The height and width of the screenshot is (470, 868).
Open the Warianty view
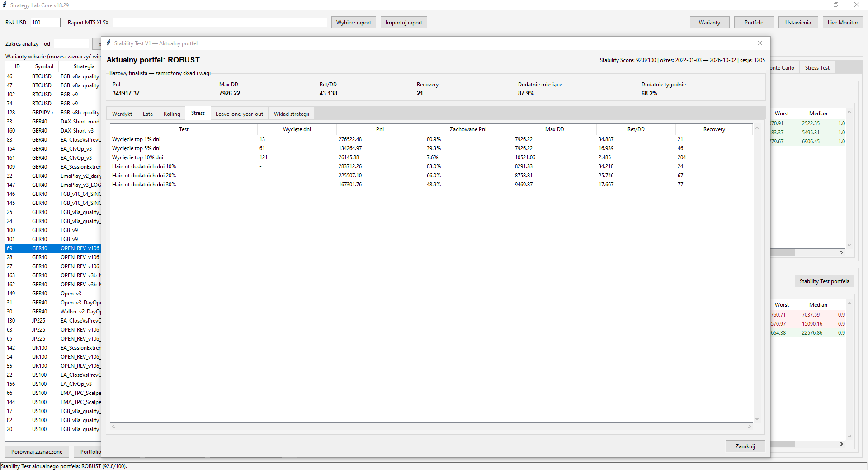point(709,23)
